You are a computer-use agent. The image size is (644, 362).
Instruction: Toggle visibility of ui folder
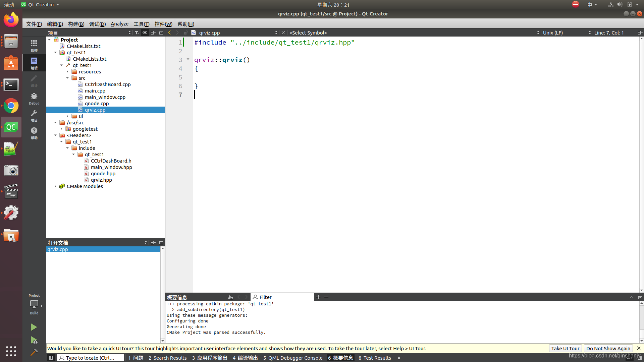[68, 116]
